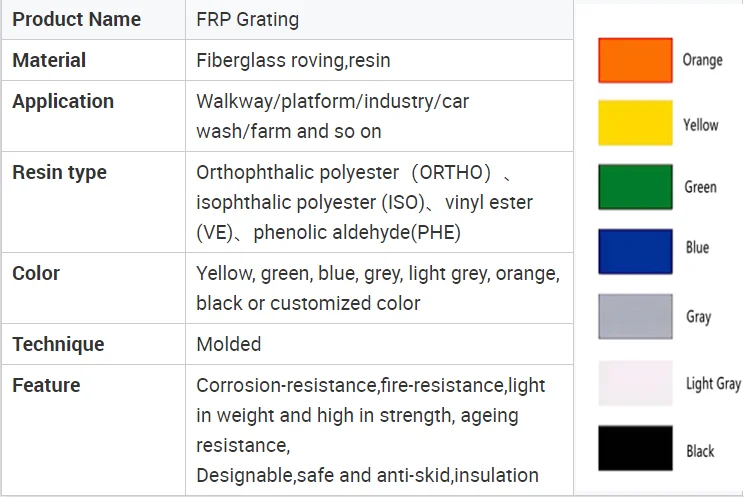Click the orange color swatch
The width and height of the screenshot is (744, 497).
[635, 60]
